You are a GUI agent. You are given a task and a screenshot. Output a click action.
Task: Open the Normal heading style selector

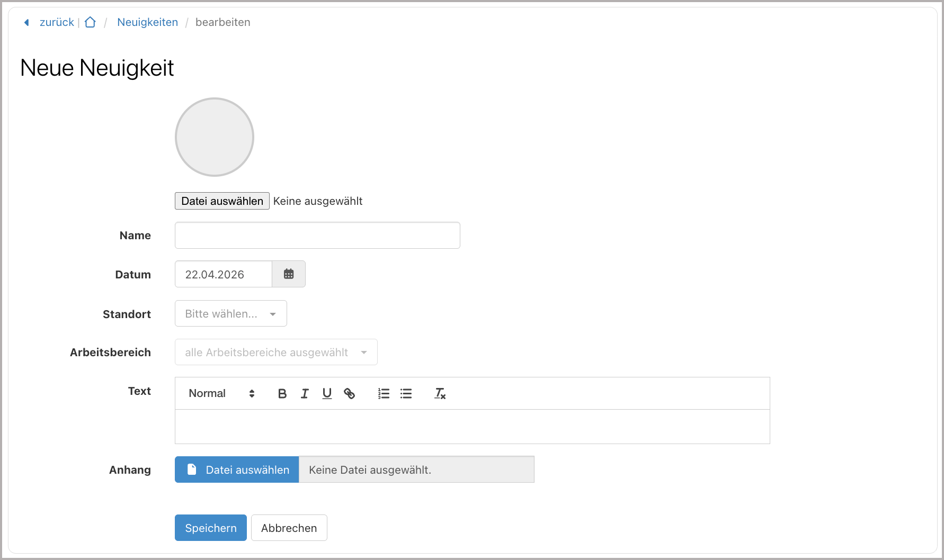click(x=221, y=393)
